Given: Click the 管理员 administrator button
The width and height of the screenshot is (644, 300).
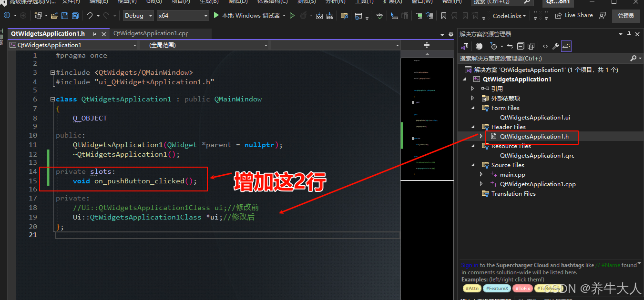Looking at the screenshot, I should [626, 16].
